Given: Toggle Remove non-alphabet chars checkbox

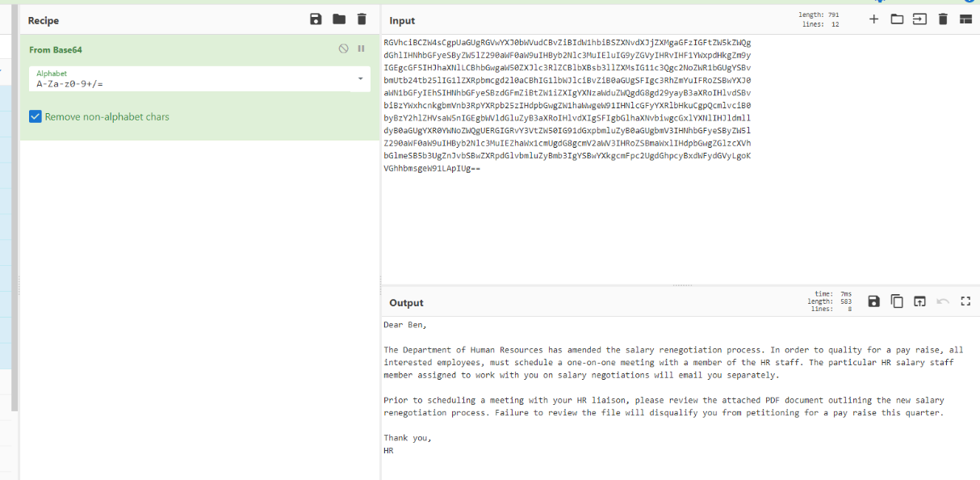Looking at the screenshot, I should coord(36,116).
